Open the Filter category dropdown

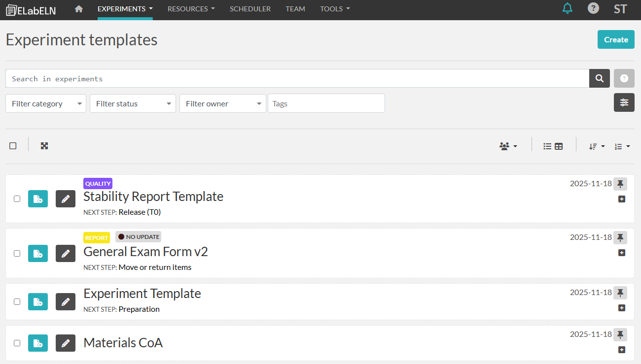(46, 103)
